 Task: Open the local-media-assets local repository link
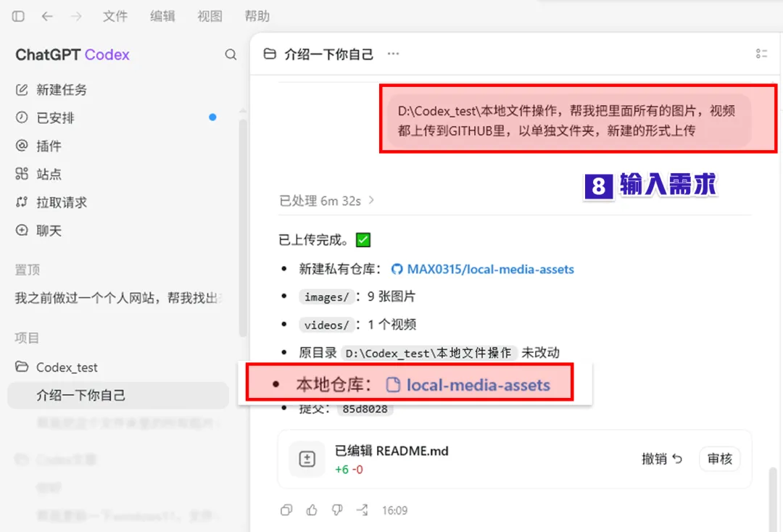(x=478, y=386)
